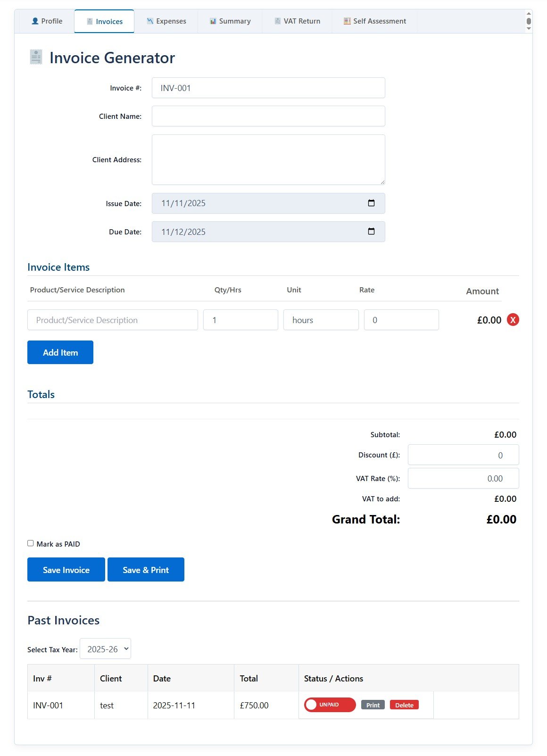Click the Client Name input field
The image size is (547, 756).
268,116
